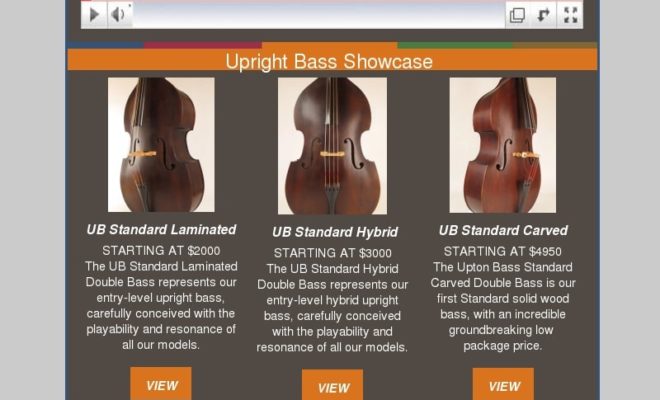The image size is (660, 400).
Task: Click VIEW under the Carved bass
Action: [x=503, y=384]
